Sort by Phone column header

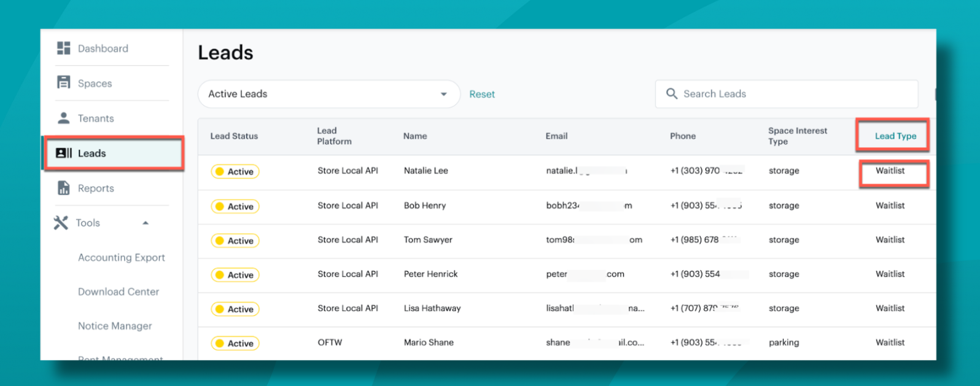point(683,136)
